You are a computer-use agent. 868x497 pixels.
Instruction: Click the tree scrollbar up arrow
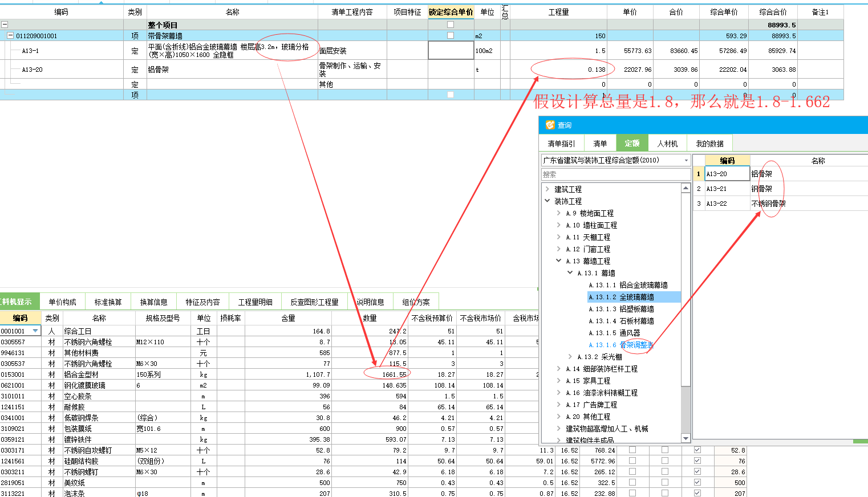(x=686, y=188)
